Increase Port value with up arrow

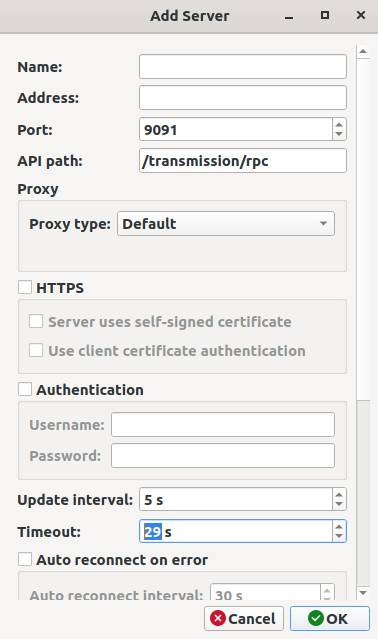(x=339, y=124)
